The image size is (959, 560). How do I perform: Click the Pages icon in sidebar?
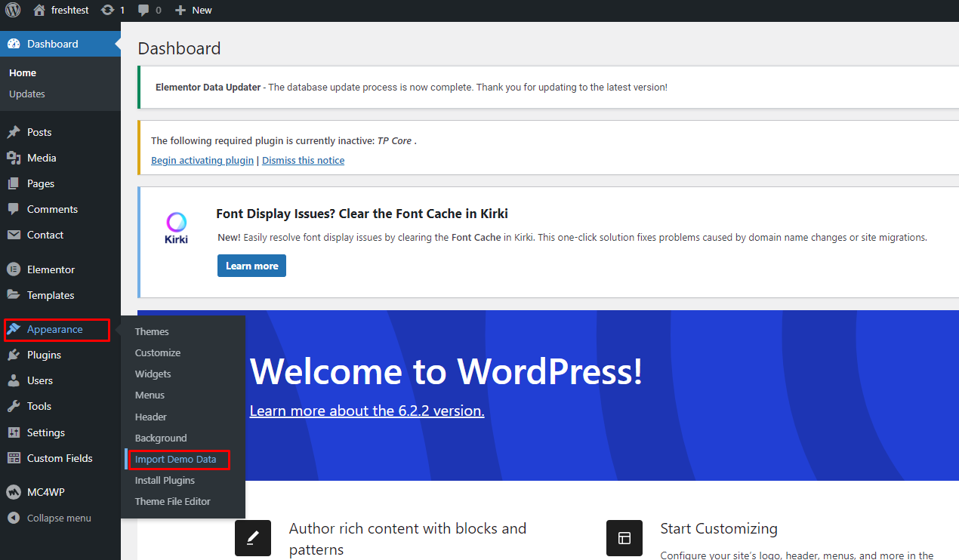(x=14, y=183)
